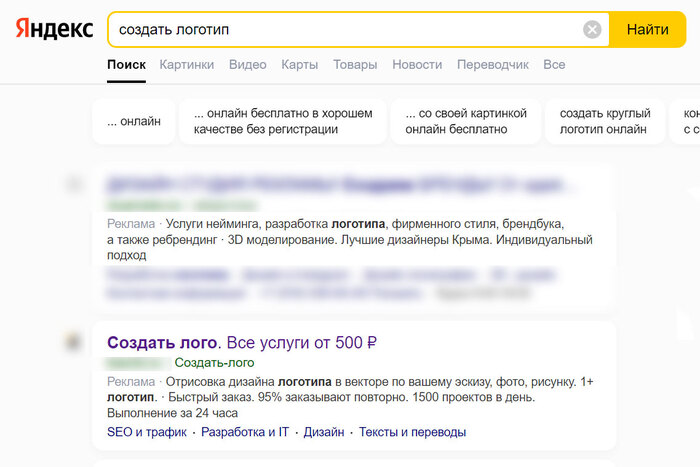Switch to the Переводчик tab
Image resolution: width=700 pixels, height=467 pixels.
coord(493,65)
